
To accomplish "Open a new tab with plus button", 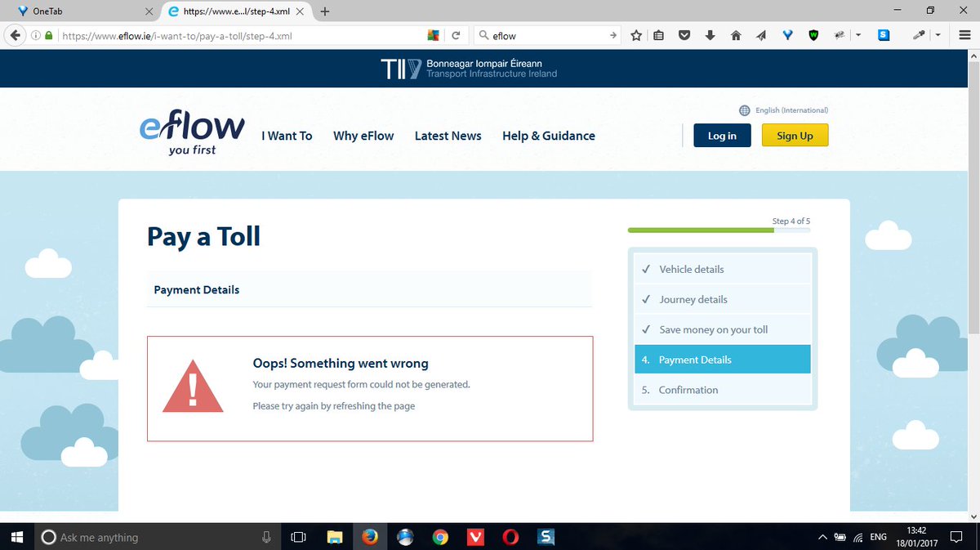I will point(325,11).
